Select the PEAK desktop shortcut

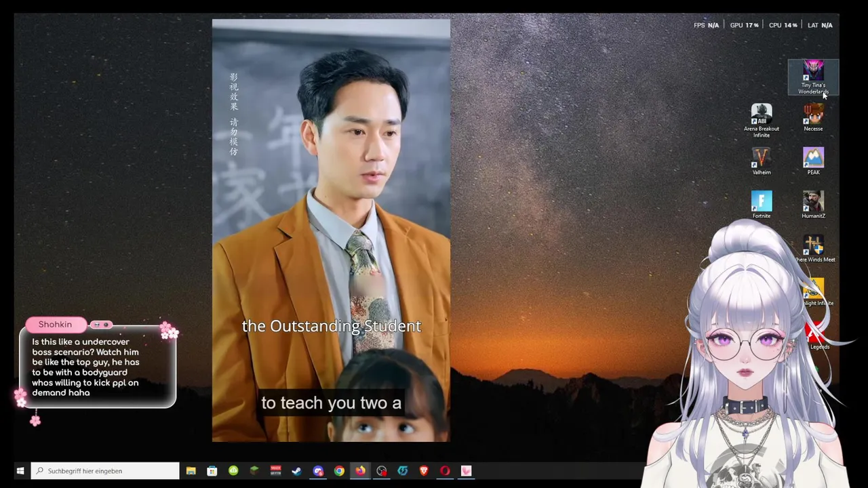click(x=813, y=161)
